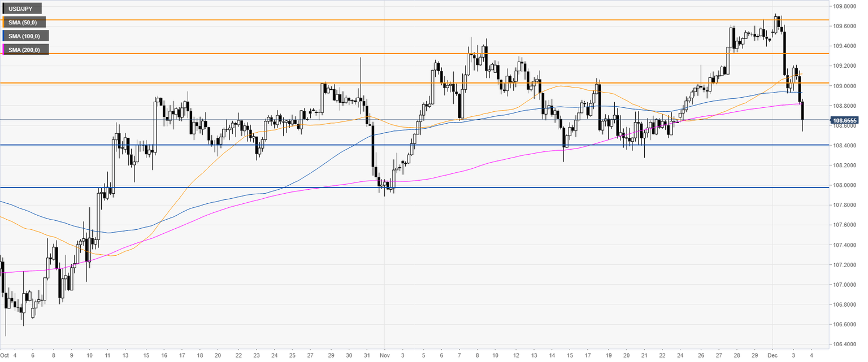The image size is (868, 362).
Task: Click the current price tag 108.6555
Action: [x=844, y=120]
